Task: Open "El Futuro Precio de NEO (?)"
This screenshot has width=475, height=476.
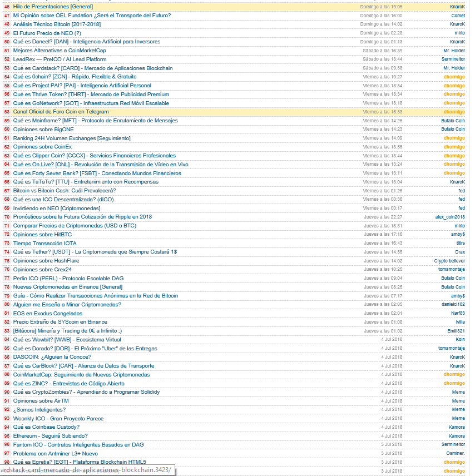Action: [x=47, y=33]
